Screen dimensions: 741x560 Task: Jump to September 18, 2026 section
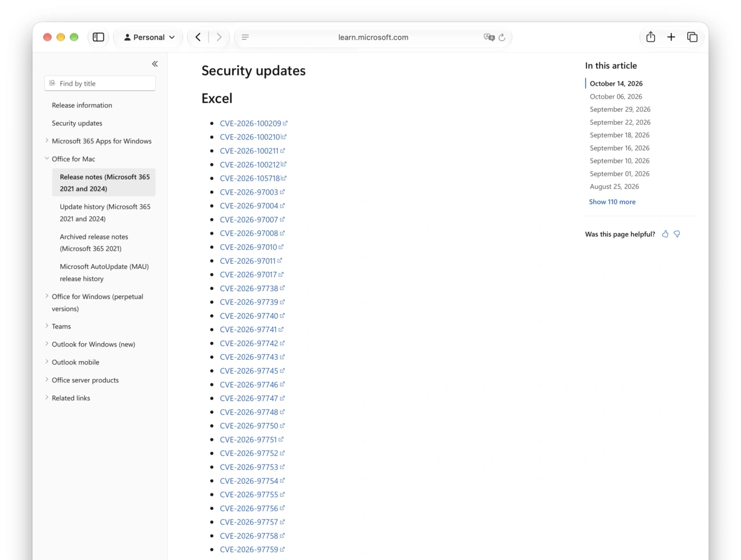click(619, 135)
